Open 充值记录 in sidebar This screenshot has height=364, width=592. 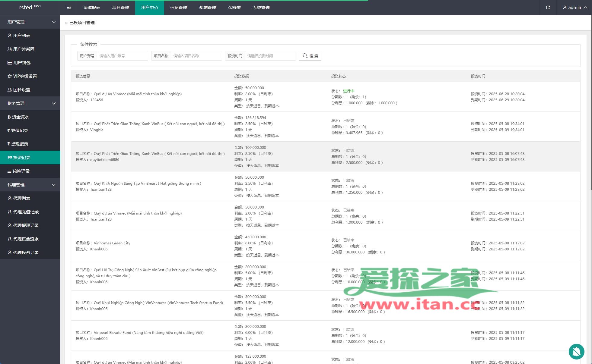click(30, 130)
